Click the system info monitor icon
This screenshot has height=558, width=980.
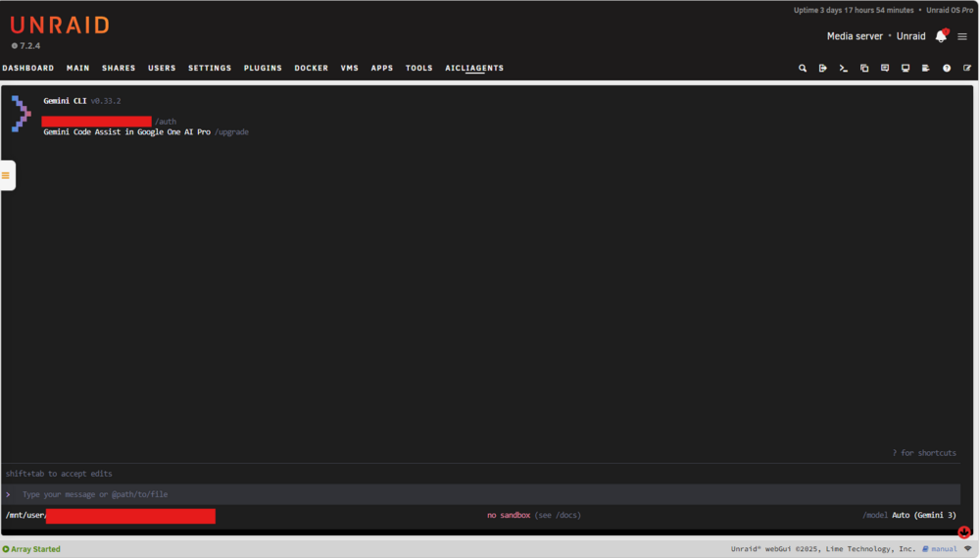click(906, 69)
